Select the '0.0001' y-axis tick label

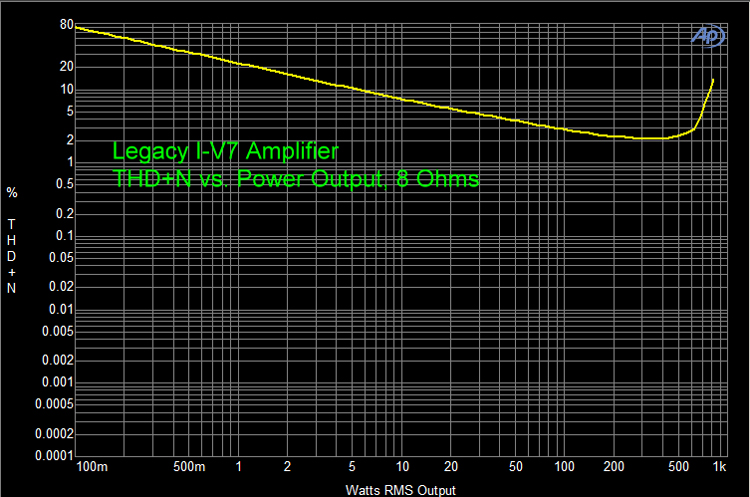54,455
